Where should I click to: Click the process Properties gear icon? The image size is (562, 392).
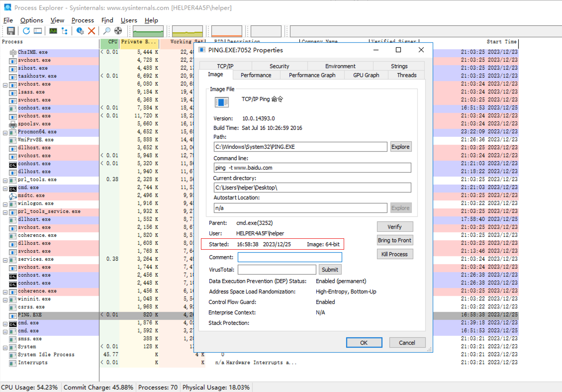80,31
